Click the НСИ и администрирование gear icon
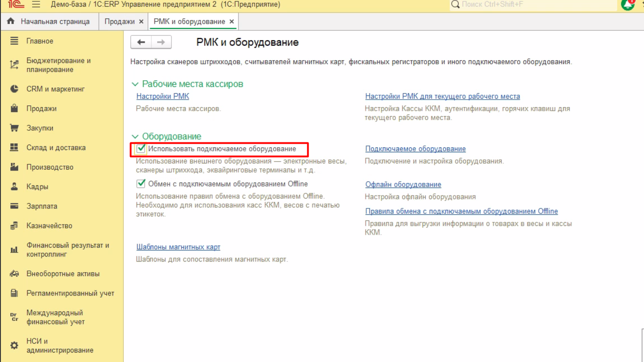The height and width of the screenshot is (362, 644). pos(14,345)
